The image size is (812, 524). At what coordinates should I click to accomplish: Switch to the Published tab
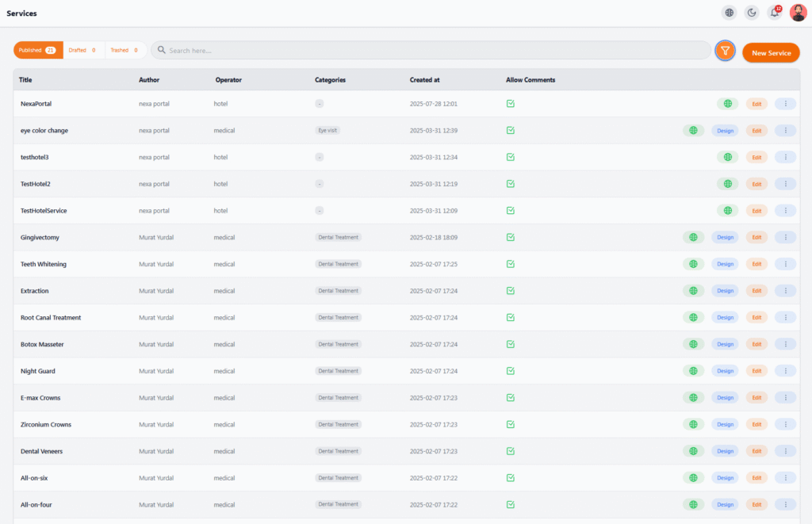(x=38, y=50)
